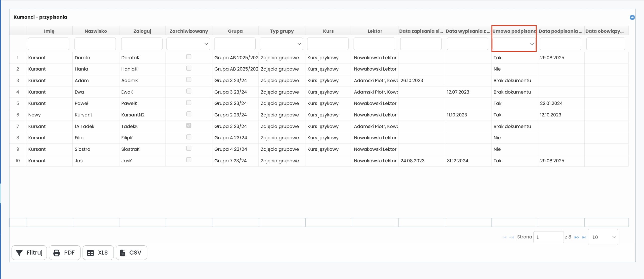The width and height of the screenshot is (644, 279).
Task: Jump to last page arrow
Action: point(584,237)
